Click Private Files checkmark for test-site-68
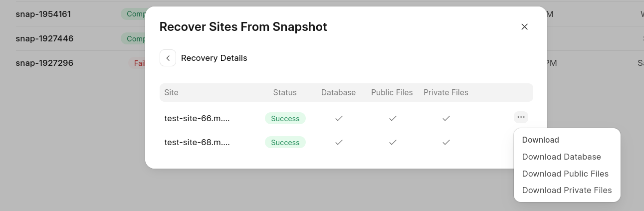 (446, 142)
